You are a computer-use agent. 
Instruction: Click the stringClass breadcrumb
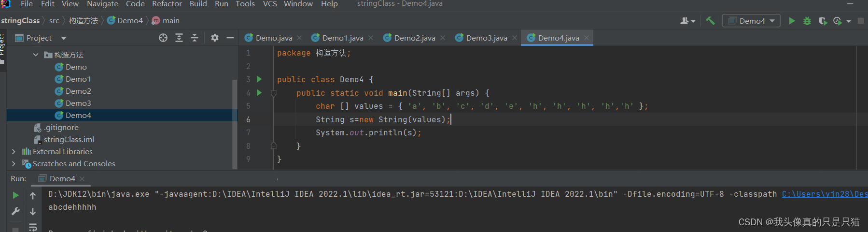20,21
